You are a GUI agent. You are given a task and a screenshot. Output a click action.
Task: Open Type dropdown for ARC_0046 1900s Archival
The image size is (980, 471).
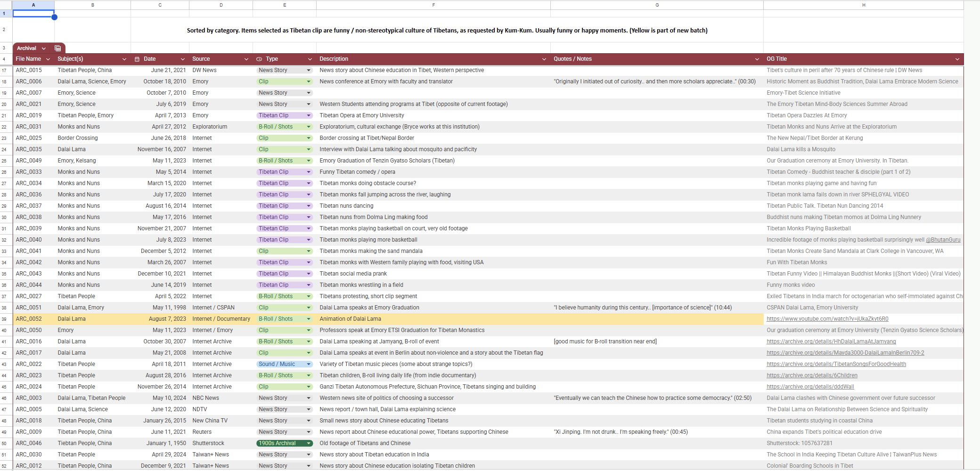point(309,443)
